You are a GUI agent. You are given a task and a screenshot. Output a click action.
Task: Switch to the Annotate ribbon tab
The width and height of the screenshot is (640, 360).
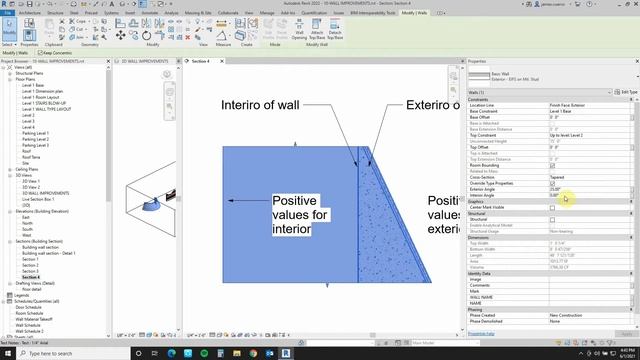[149, 13]
